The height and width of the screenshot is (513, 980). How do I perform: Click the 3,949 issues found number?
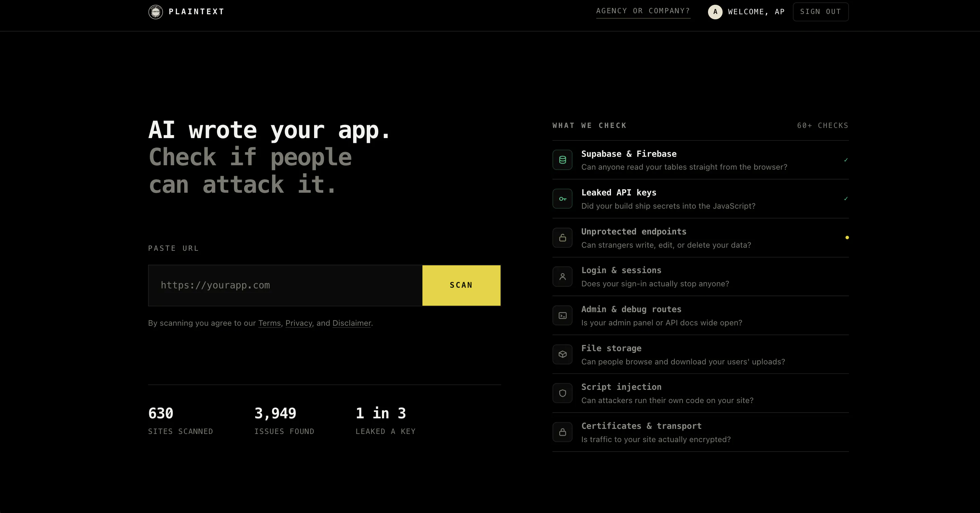pos(275,414)
